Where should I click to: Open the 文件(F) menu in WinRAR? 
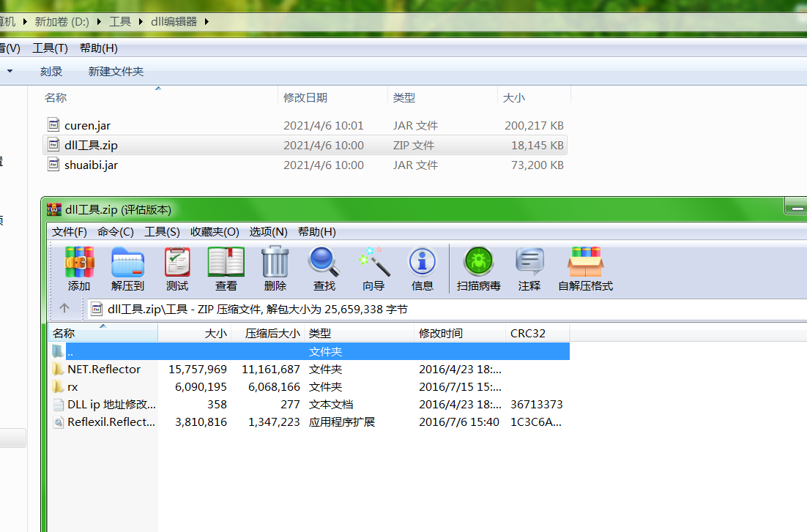[x=69, y=232]
